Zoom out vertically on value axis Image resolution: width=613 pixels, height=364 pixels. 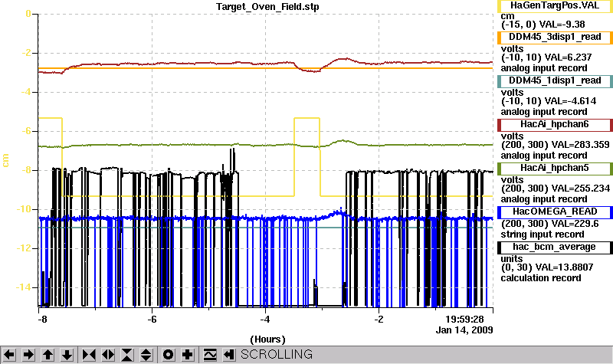pyautogui.click(x=146, y=355)
